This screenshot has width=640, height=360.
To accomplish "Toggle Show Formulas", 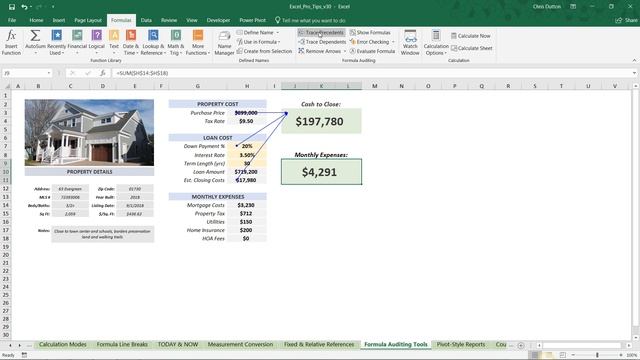I will pos(370,32).
